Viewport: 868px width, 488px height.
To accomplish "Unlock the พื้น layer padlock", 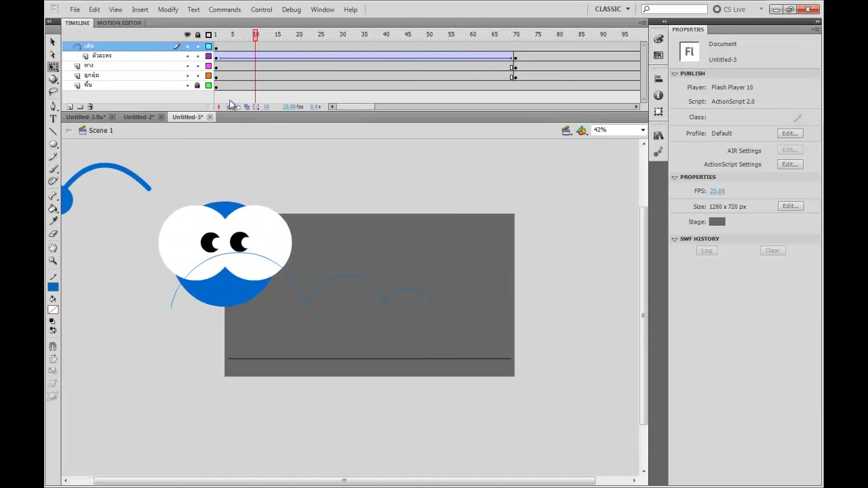I will point(197,85).
